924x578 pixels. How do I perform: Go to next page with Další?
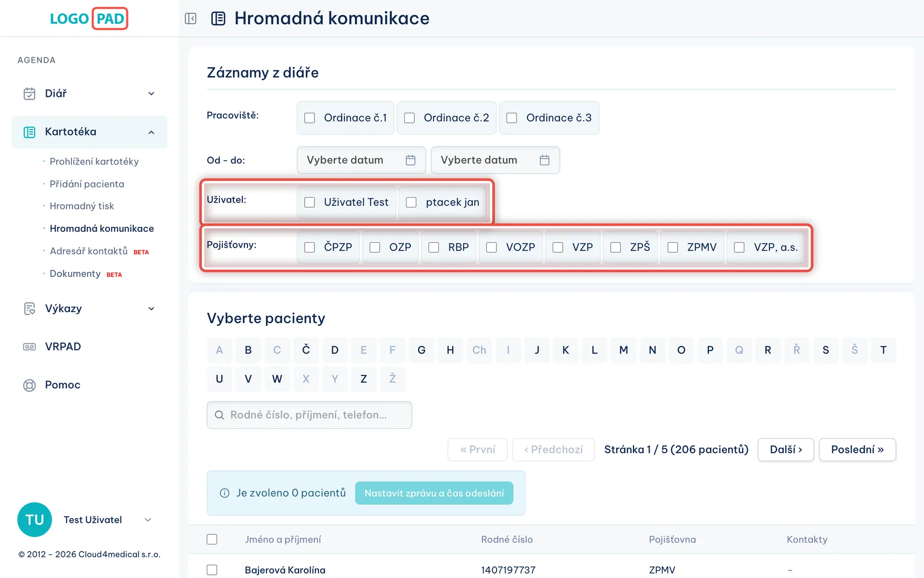coord(786,450)
